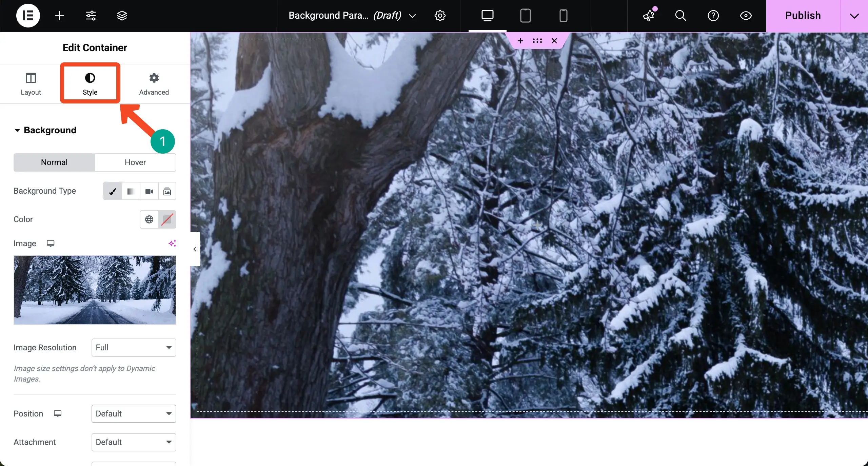Viewport: 868px width, 466px height.
Task: Switch to the Layout tab
Action: click(x=31, y=84)
